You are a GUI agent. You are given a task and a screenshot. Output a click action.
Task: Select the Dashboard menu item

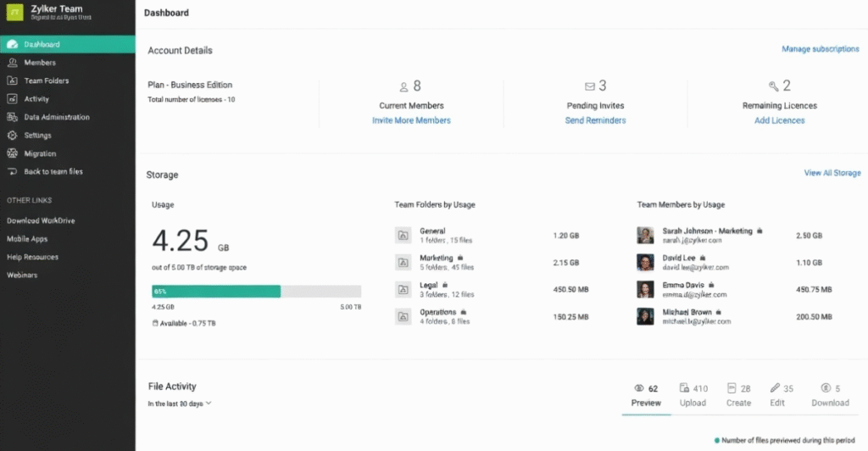(x=68, y=44)
